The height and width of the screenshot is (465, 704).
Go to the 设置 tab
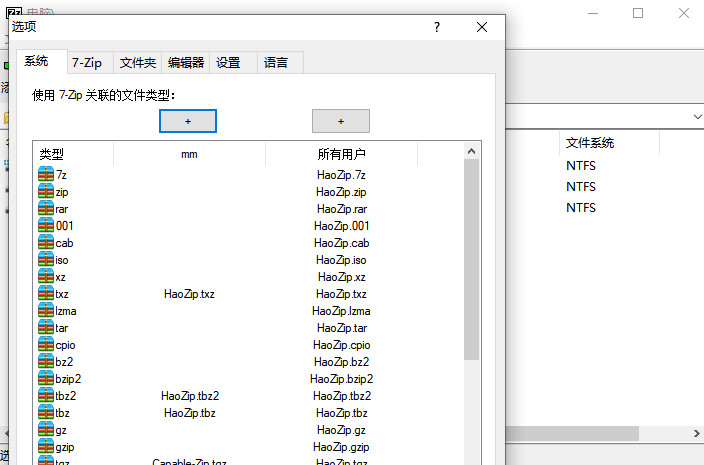(x=233, y=63)
